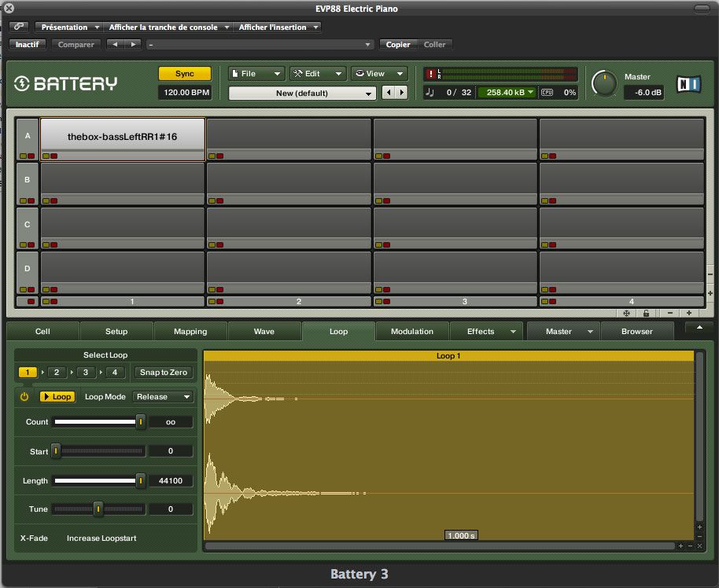Open the View menu dropdown
The image size is (719, 588).
379,74
